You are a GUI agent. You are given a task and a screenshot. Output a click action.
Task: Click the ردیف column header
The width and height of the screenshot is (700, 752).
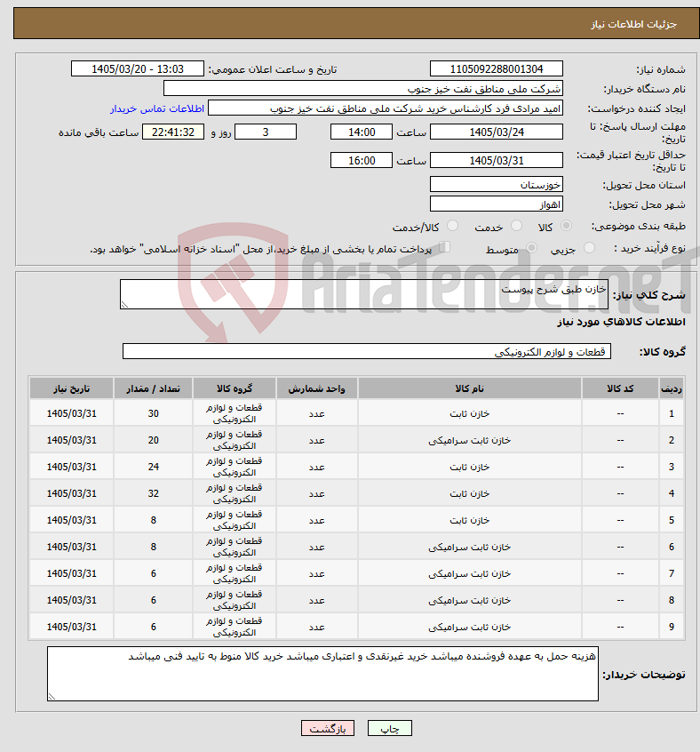672,388
